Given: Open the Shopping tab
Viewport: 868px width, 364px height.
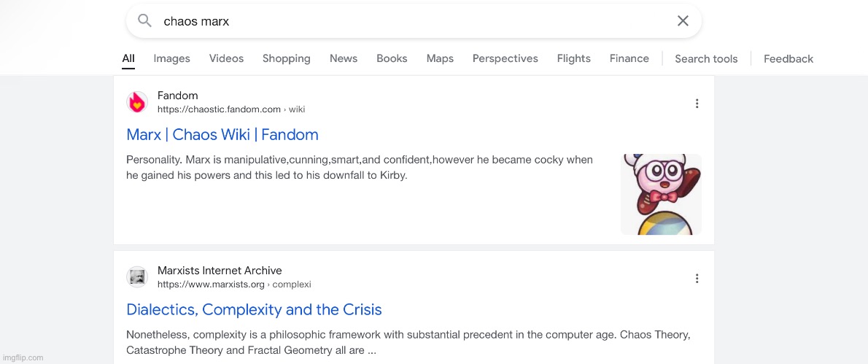Looking at the screenshot, I should (286, 58).
